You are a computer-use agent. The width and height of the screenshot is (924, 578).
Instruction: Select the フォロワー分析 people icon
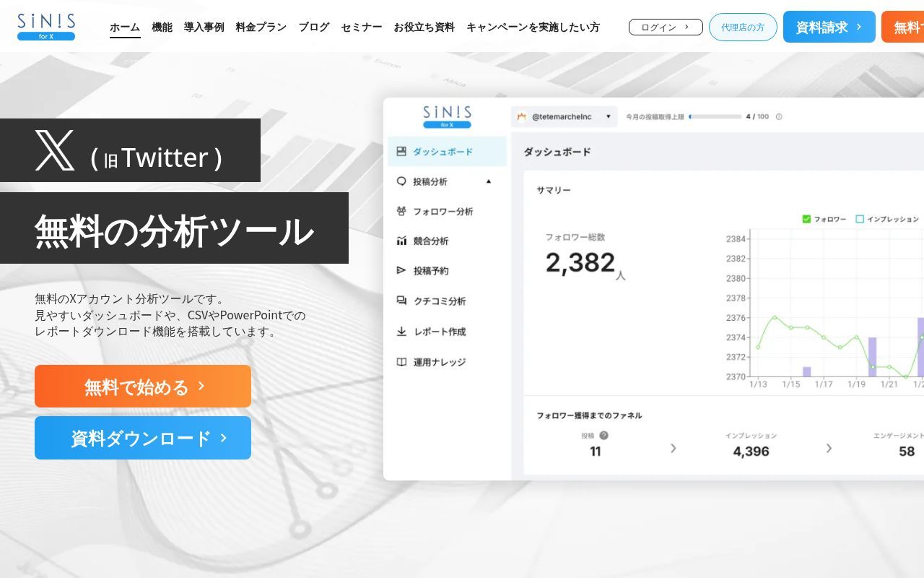coord(401,211)
